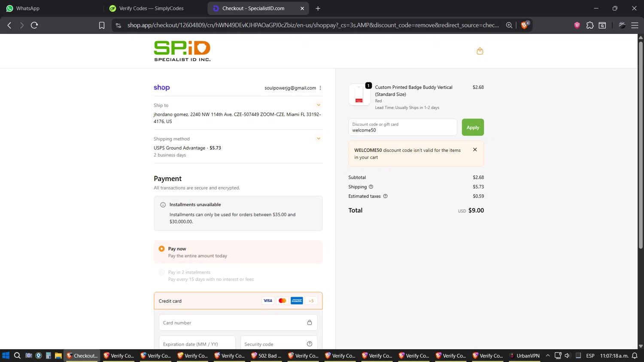
Task: Expand the Credit card payment section
Action: coord(238,301)
